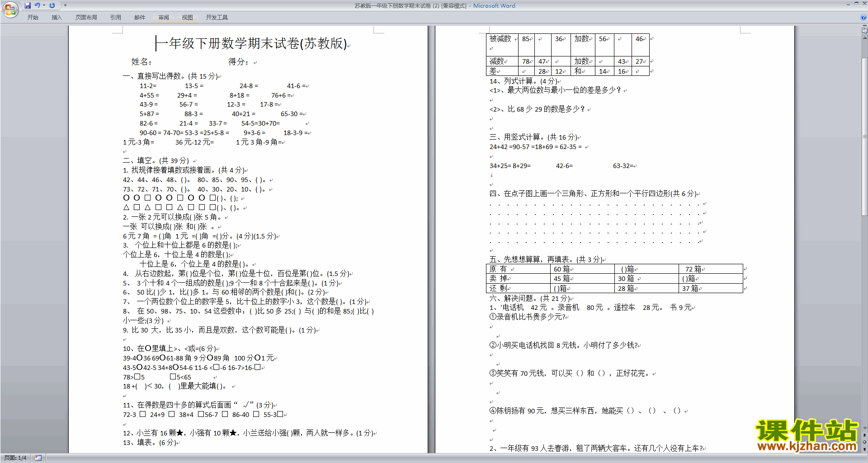This screenshot has height=463, width=868.
Task: Redo the last undone action
Action: coord(52,5)
